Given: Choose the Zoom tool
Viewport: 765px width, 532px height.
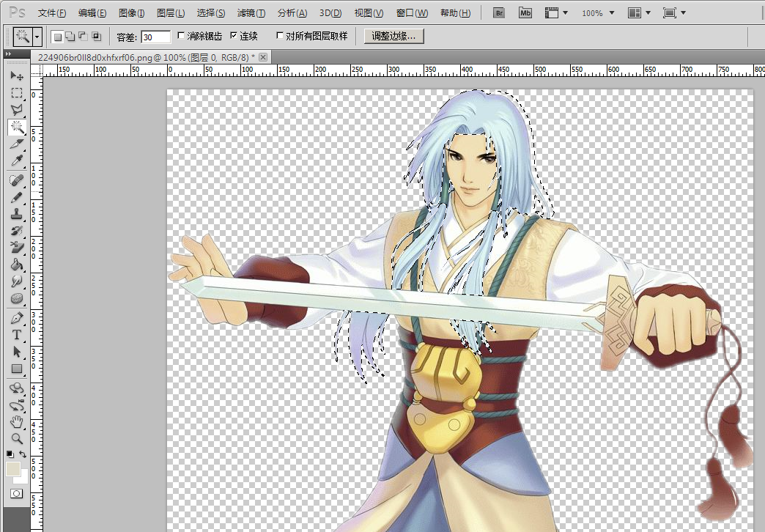Looking at the screenshot, I should (x=17, y=438).
